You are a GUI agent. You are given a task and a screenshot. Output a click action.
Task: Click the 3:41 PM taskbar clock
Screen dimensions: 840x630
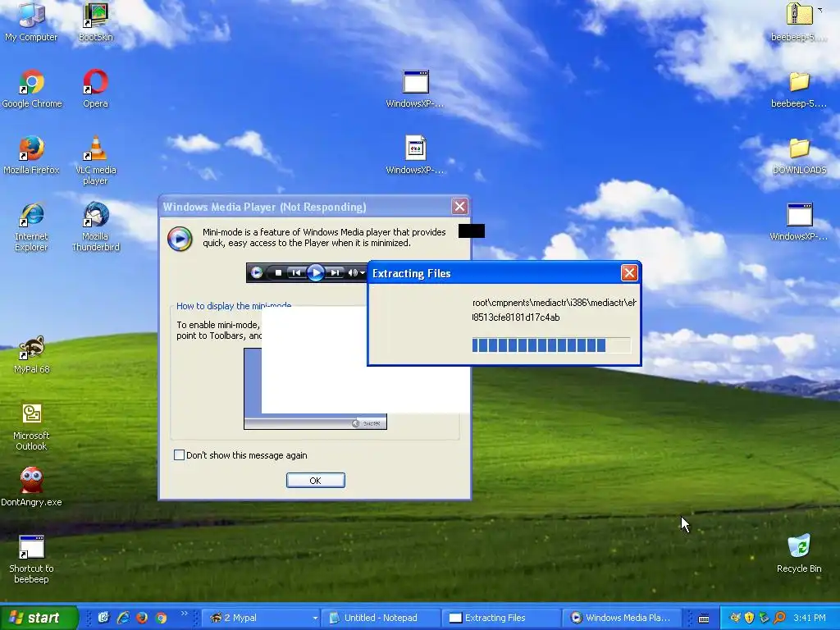point(810,618)
